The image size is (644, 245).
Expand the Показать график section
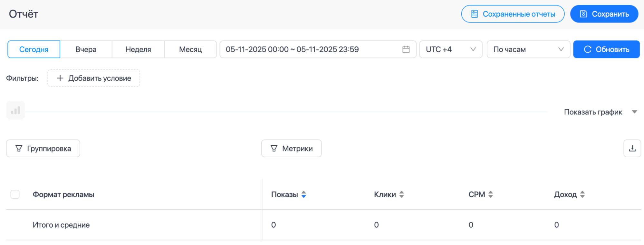(600, 112)
